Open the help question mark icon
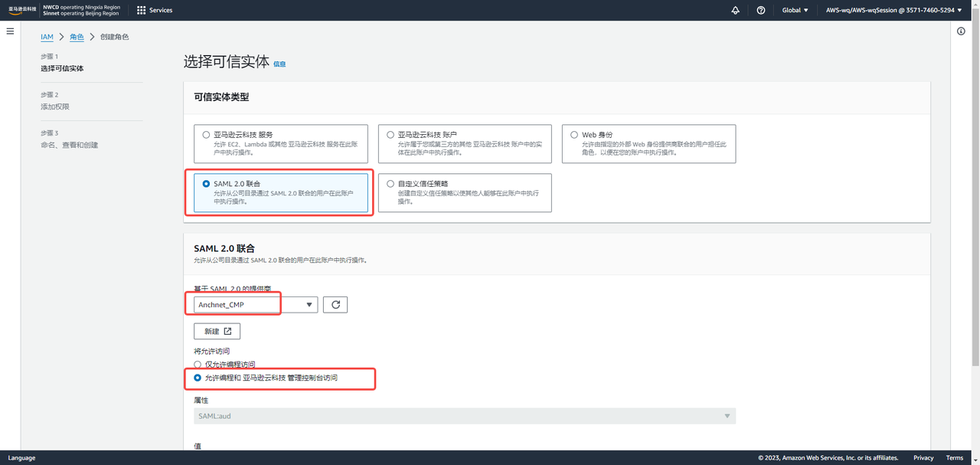980x465 pixels. [x=760, y=11]
